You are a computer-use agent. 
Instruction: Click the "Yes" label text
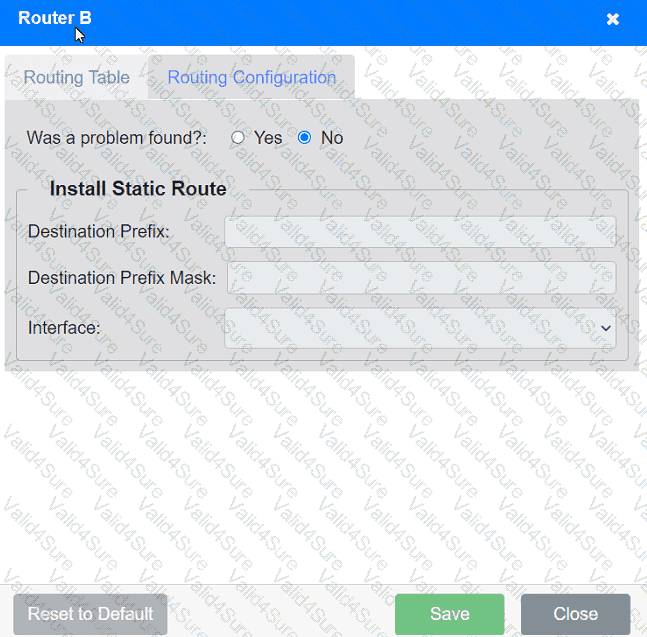click(x=268, y=138)
